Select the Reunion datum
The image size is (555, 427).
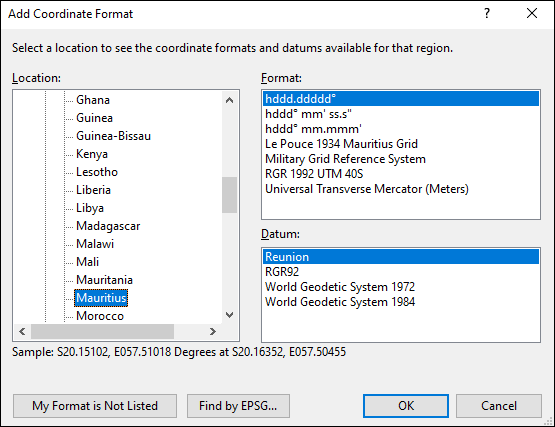[401, 257]
